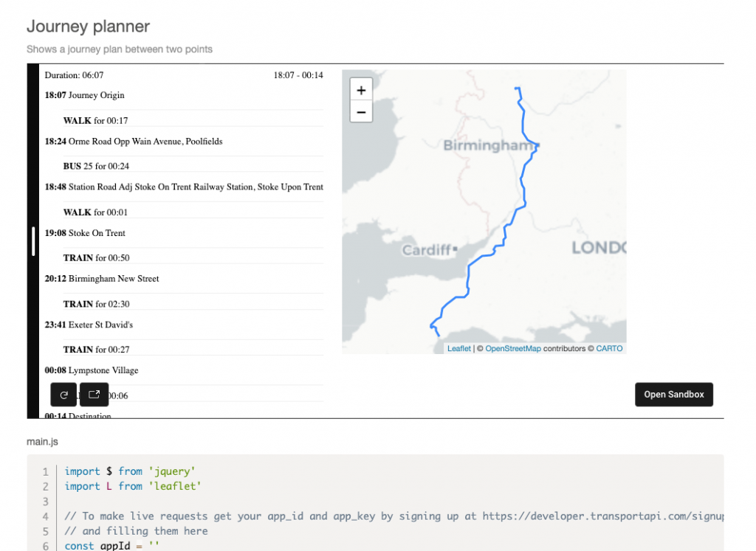This screenshot has width=756, height=551.
Task: Click the jquery import code line
Action: (x=130, y=471)
